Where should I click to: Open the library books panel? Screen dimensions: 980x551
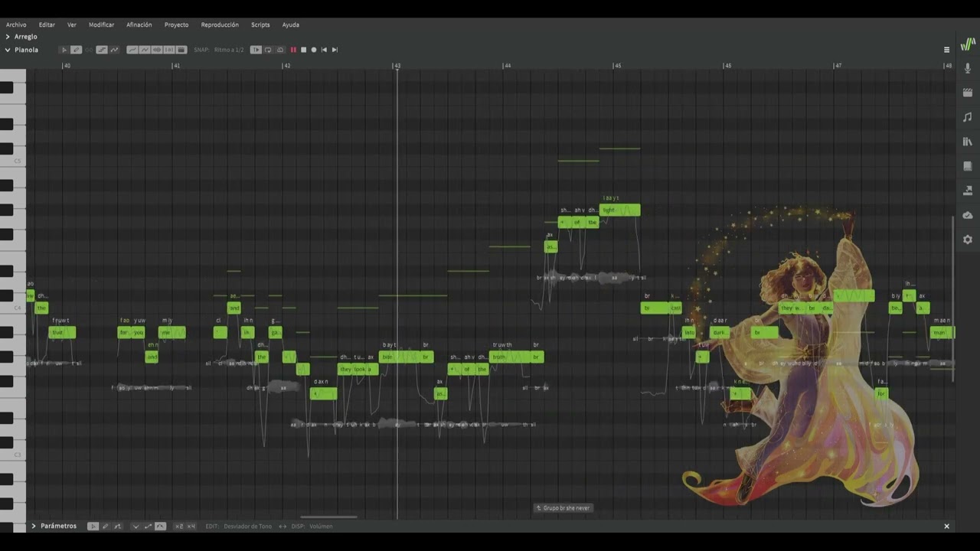[968, 142]
